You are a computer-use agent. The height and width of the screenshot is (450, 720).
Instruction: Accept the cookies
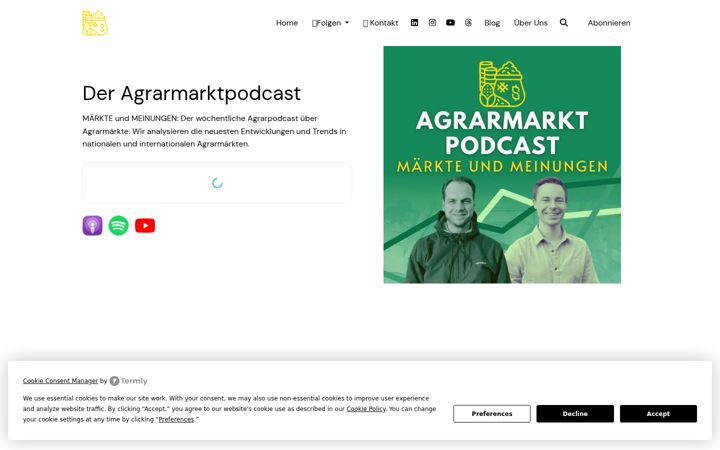658,414
